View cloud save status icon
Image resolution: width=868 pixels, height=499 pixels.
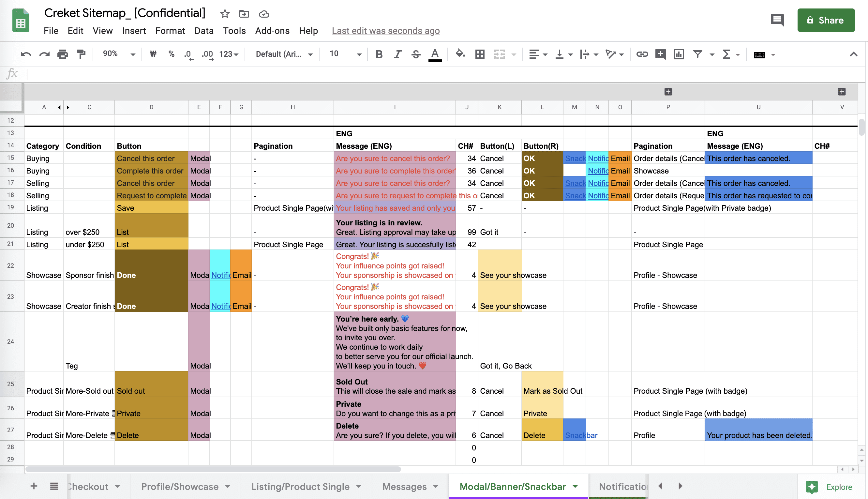pos(264,14)
